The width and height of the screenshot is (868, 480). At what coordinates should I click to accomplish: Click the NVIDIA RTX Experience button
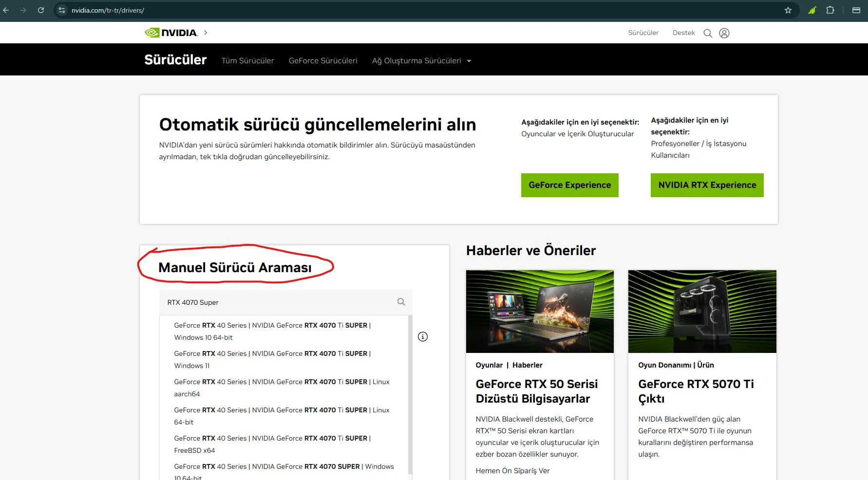click(x=707, y=185)
